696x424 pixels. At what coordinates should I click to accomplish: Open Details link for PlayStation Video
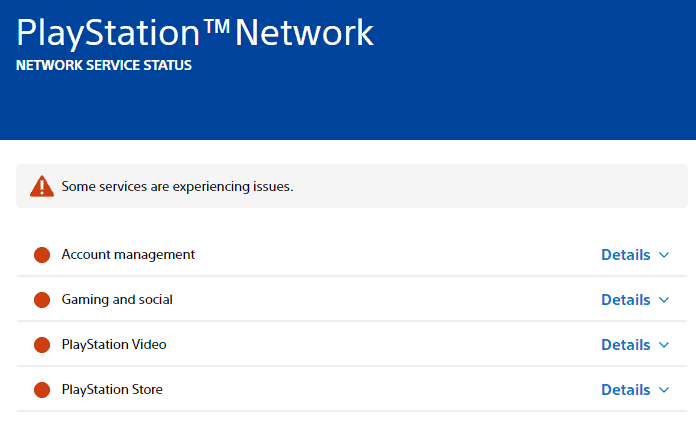click(x=625, y=345)
